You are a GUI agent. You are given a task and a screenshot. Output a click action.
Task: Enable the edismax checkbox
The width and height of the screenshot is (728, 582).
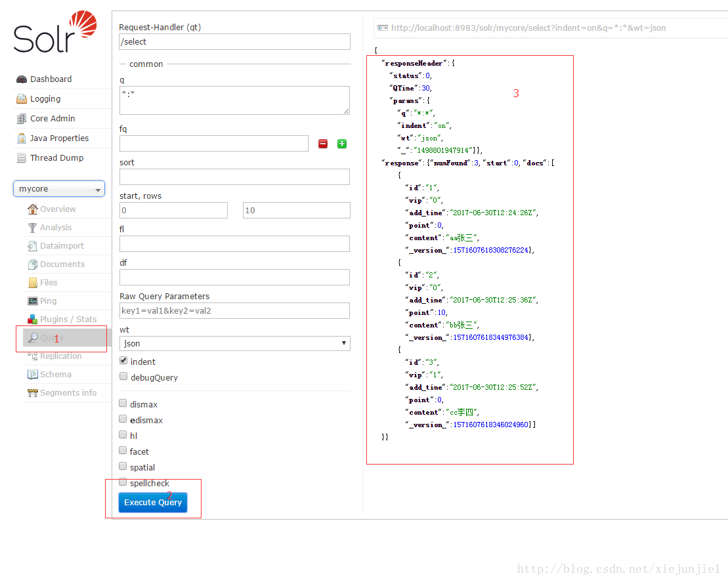click(x=123, y=419)
